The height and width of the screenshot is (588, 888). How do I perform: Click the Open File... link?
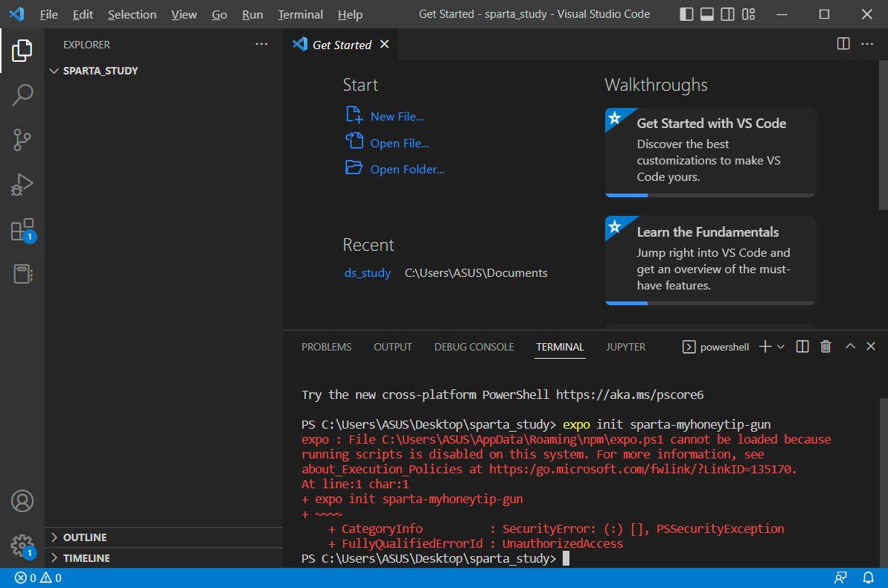pyautogui.click(x=399, y=144)
